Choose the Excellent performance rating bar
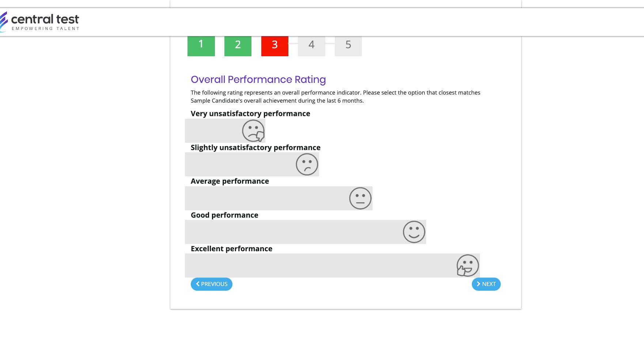The width and height of the screenshot is (644, 340). click(332, 265)
